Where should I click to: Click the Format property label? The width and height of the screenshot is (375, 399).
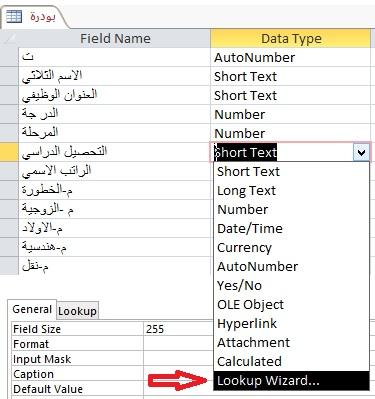31,344
